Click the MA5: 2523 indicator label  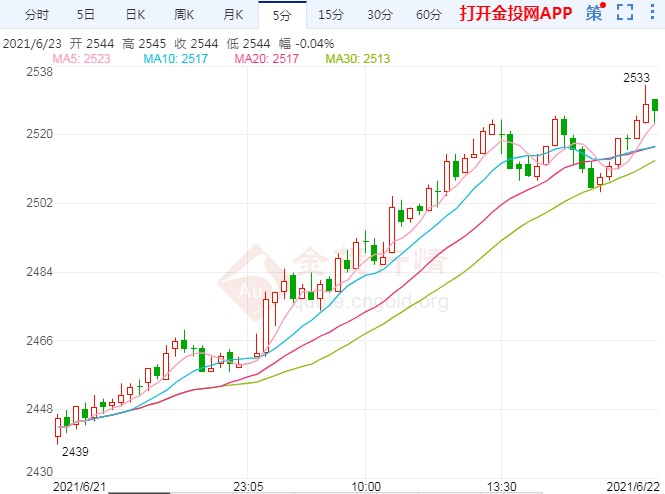click(81, 59)
